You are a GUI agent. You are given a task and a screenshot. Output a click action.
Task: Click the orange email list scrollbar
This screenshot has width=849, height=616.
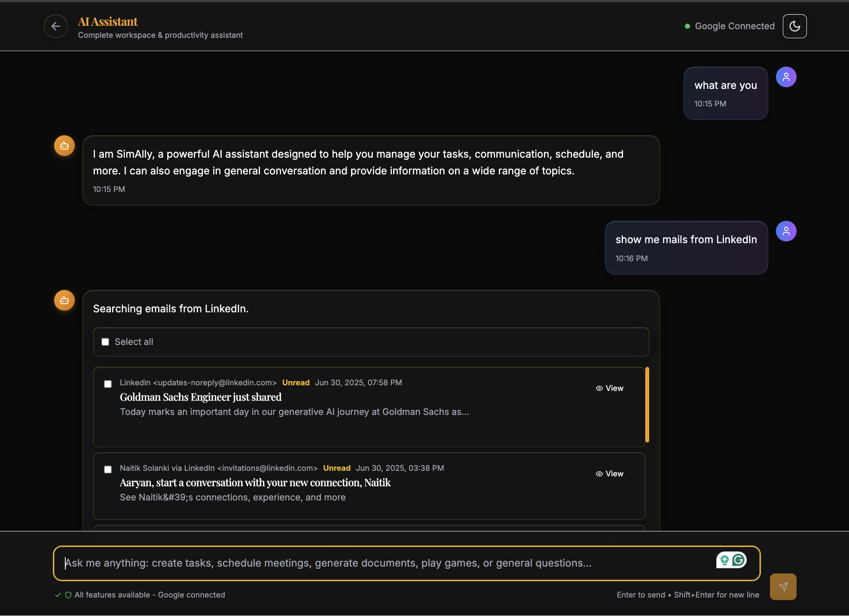pos(647,405)
